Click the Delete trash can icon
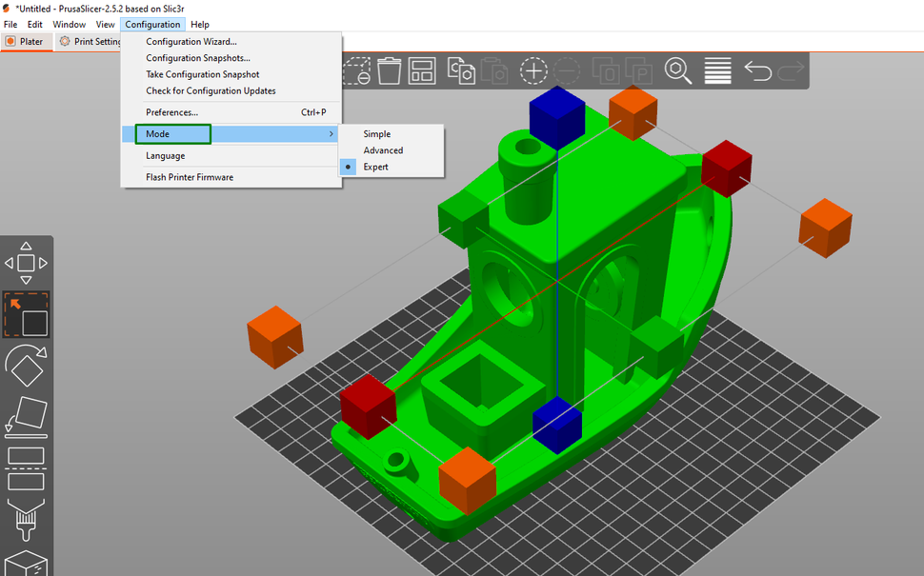 coord(389,70)
